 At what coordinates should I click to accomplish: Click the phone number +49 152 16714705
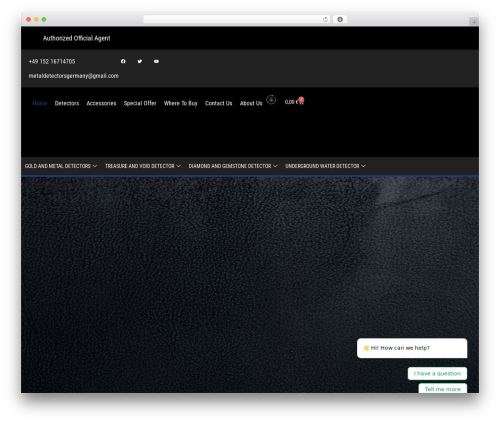(52, 62)
